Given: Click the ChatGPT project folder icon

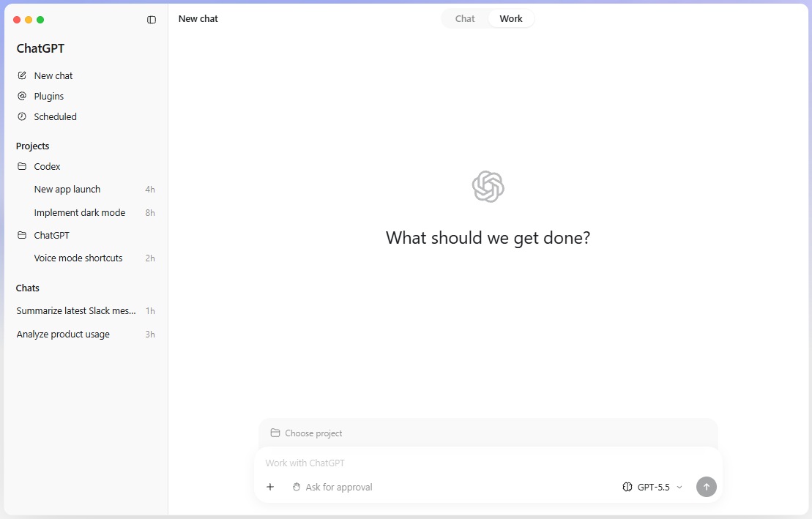Looking at the screenshot, I should pyautogui.click(x=22, y=235).
